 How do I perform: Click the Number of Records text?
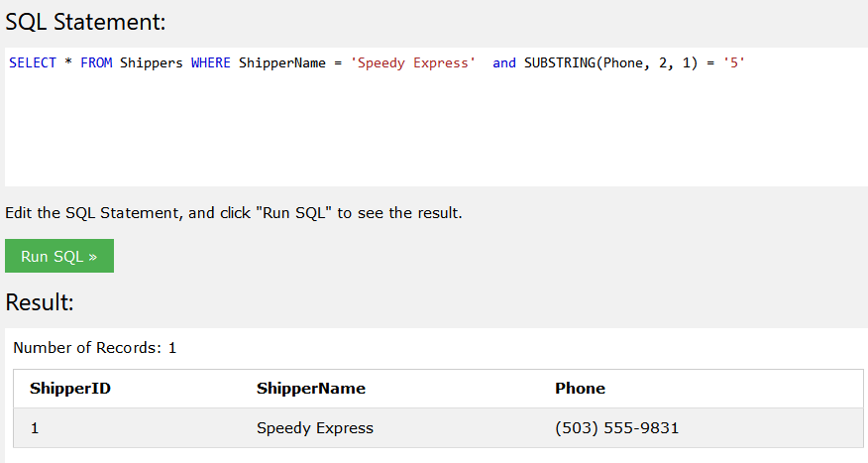coord(95,348)
